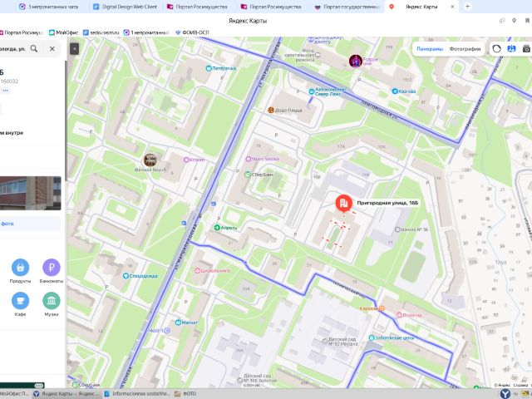Viewport: 532px width, 399px height.
Task: Open the Портал Росимущества bookmark
Action: pyautogui.click(x=21, y=32)
